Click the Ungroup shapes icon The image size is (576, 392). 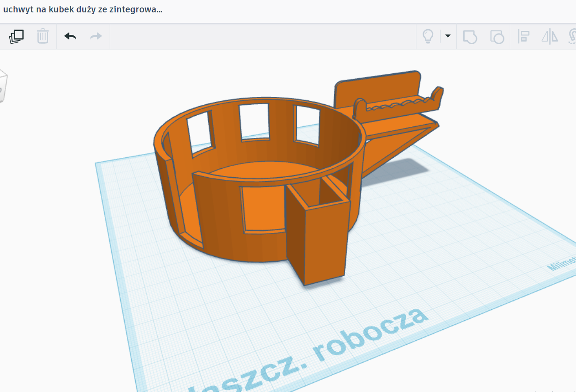click(497, 36)
